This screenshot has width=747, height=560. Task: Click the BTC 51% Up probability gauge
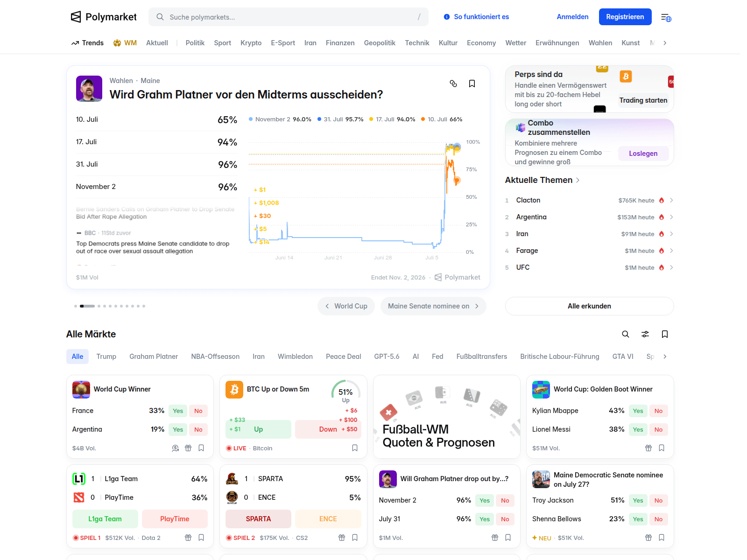(x=345, y=392)
